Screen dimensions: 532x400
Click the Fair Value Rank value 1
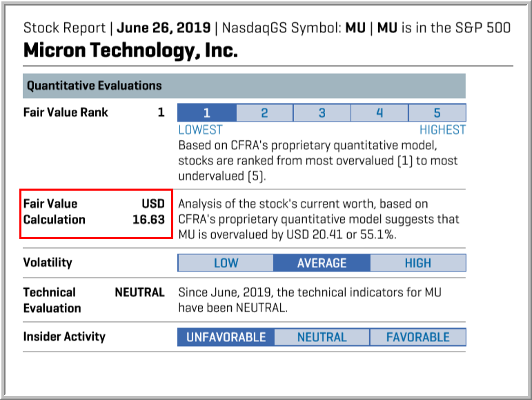(x=161, y=113)
